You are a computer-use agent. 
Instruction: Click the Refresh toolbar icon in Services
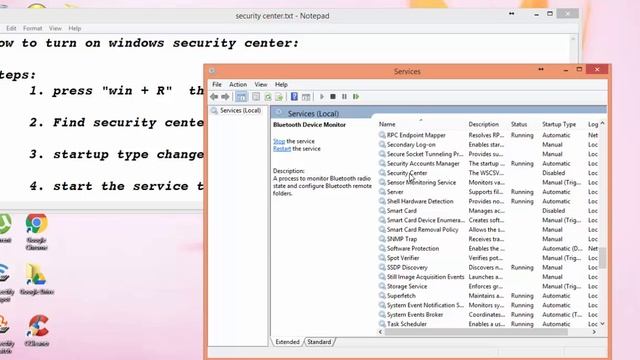coord(268,97)
